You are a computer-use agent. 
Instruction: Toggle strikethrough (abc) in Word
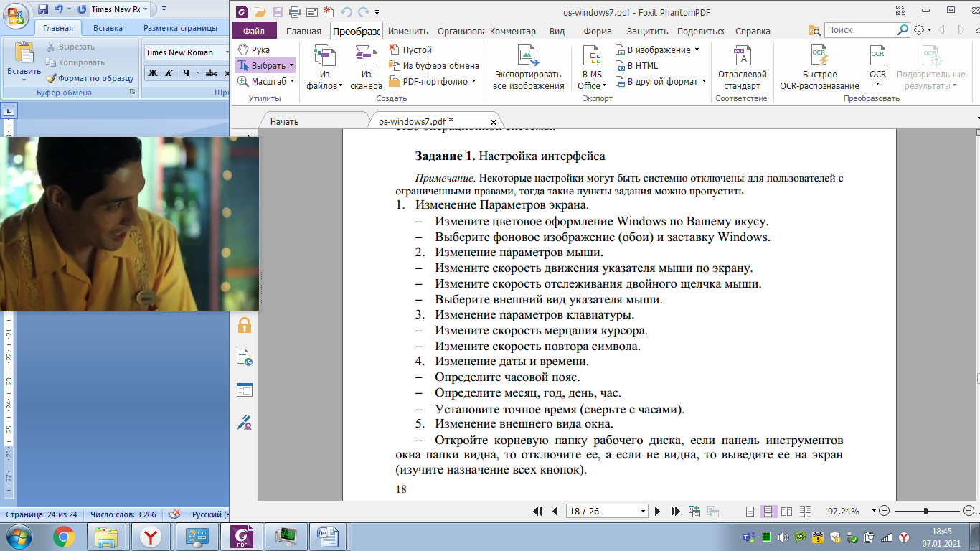211,73
